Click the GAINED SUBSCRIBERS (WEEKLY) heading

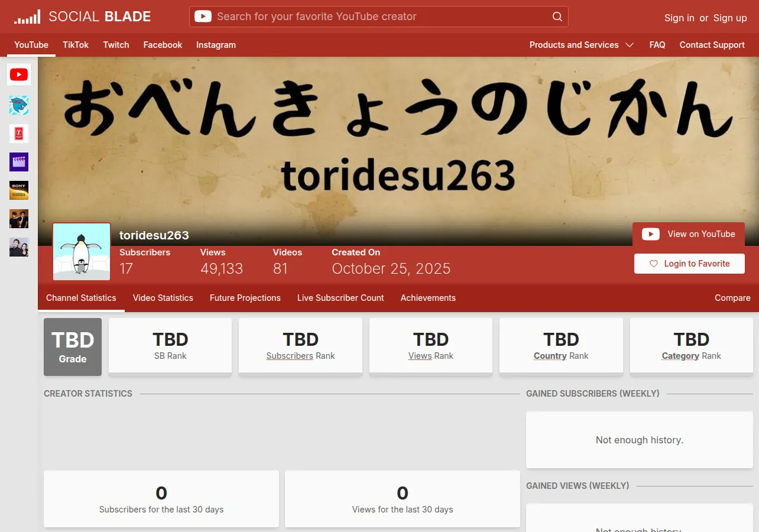pos(593,394)
